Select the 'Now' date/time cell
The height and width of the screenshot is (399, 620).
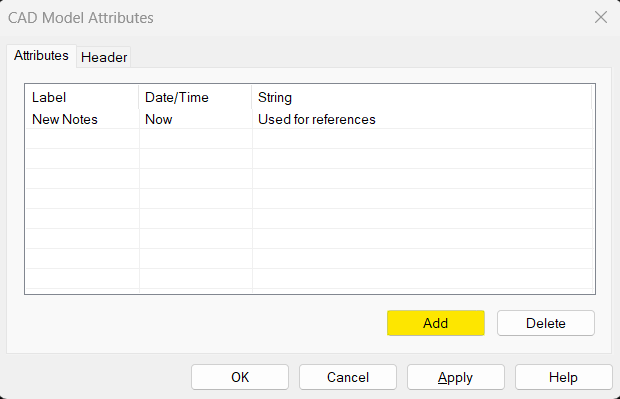click(x=195, y=119)
